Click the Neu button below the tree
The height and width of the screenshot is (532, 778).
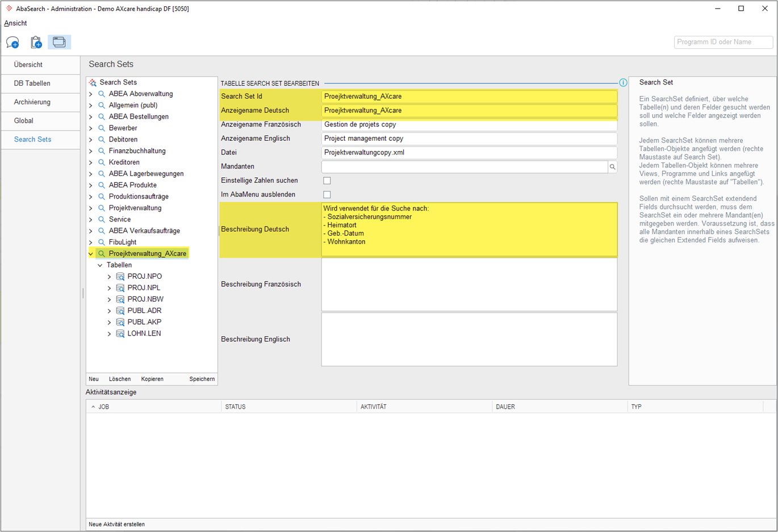(94, 379)
